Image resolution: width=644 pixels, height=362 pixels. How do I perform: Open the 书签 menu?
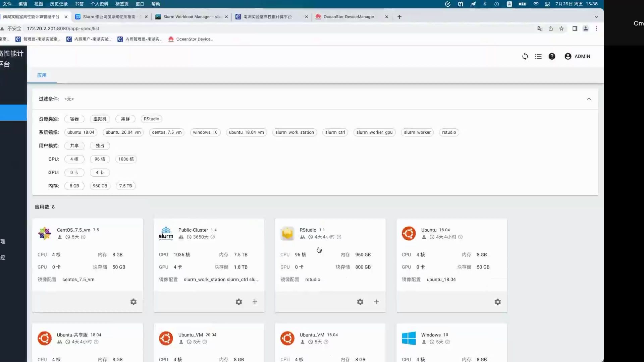click(x=79, y=4)
